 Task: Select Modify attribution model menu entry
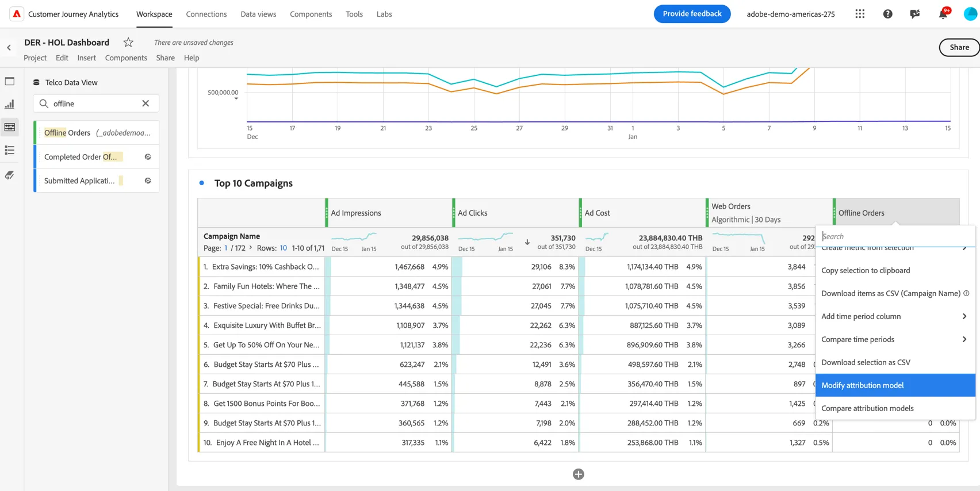[x=895, y=385]
